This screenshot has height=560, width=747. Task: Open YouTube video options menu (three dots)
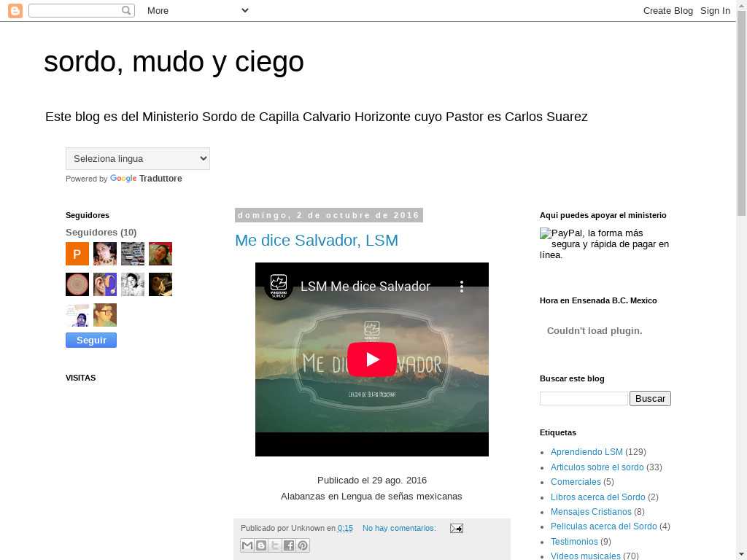coord(462,287)
